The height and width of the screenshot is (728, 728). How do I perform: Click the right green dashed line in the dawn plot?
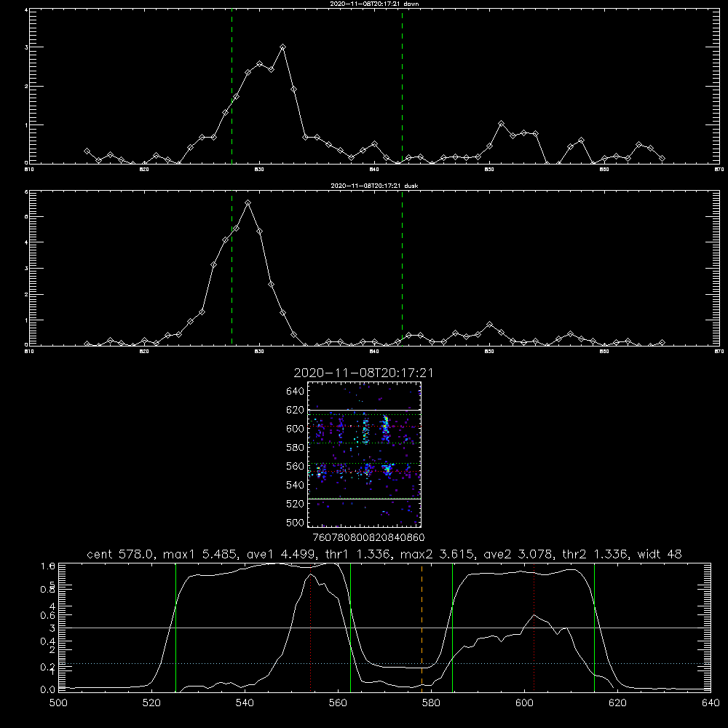click(x=402, y=88)
